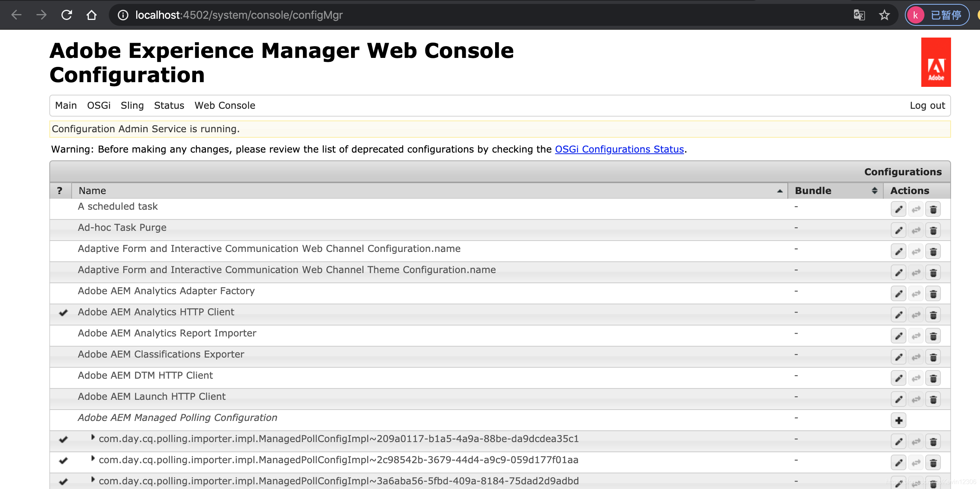Edit Adobe AEM Analytics Adapter Factory

coord(899,294)
